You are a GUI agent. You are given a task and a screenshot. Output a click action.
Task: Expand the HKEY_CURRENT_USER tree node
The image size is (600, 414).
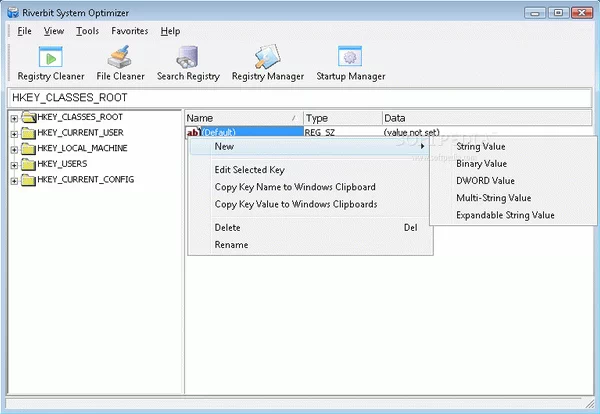click(14, 134)
